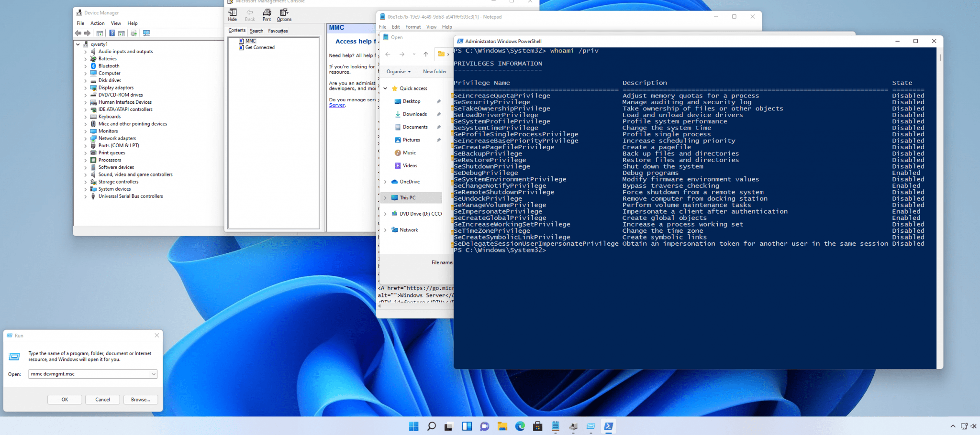This screenshot has height=435, width=980.
Task: Click Scan for hardware changes monitor icon
Action: (146, 33)
